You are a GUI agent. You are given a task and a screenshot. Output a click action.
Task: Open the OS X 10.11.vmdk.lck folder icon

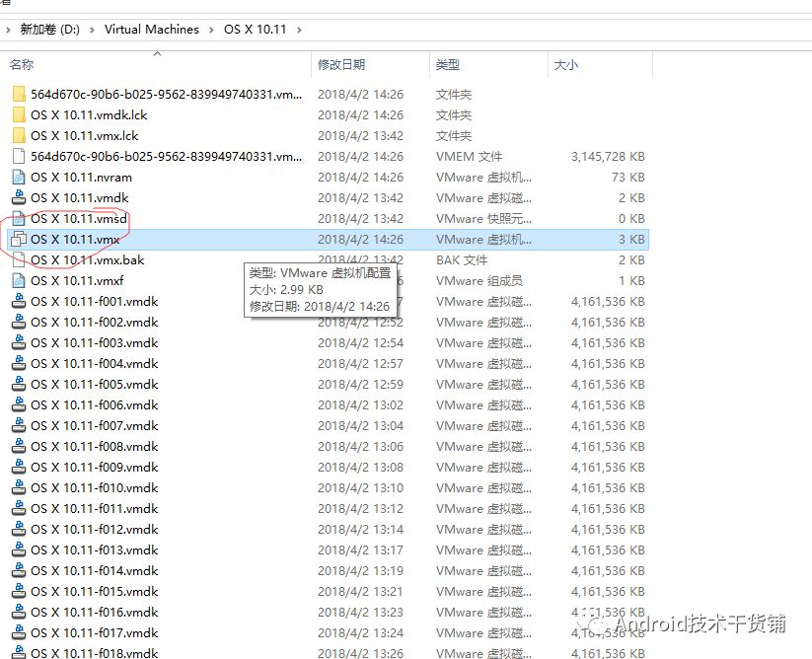pyautogui.click(x=19, y=114)
